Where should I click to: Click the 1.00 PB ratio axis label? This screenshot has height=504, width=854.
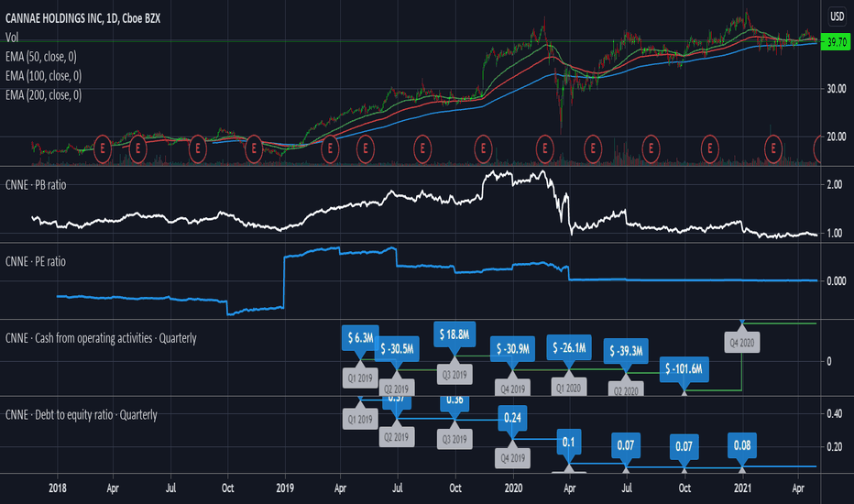[835, 233]
